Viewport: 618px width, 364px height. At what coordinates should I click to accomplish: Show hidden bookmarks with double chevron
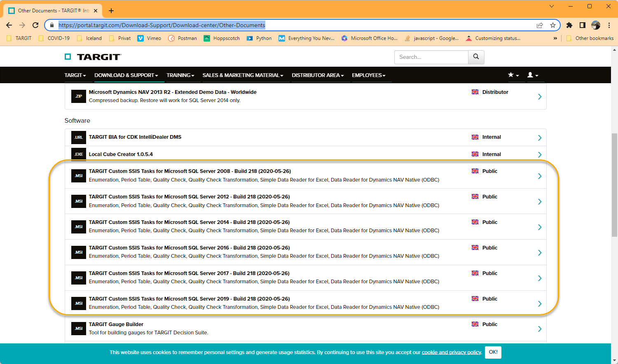(x=555, y=38)
